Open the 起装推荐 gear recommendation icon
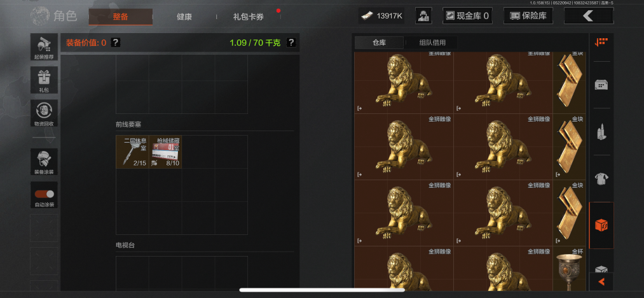644x298 pixels. point(44,47)
